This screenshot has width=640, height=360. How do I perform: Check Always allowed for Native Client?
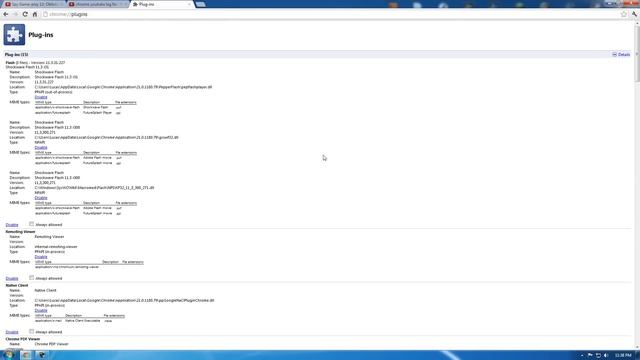[x=31, y=331]
